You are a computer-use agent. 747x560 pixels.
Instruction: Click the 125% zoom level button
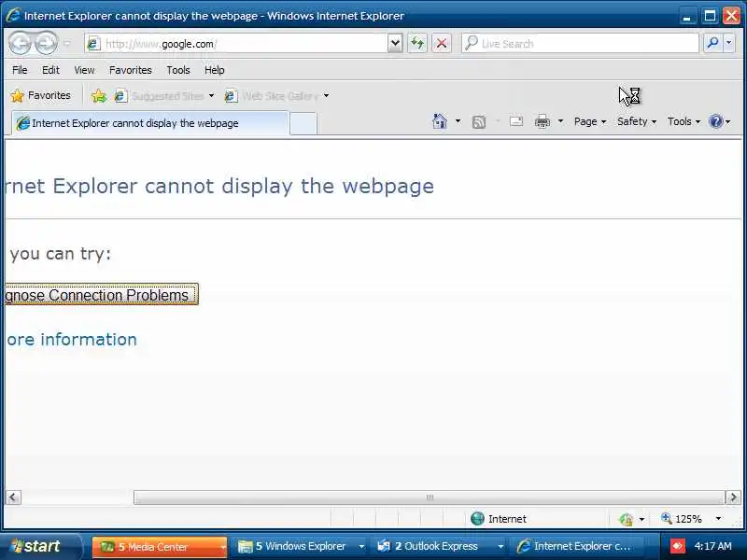point(682,519)
